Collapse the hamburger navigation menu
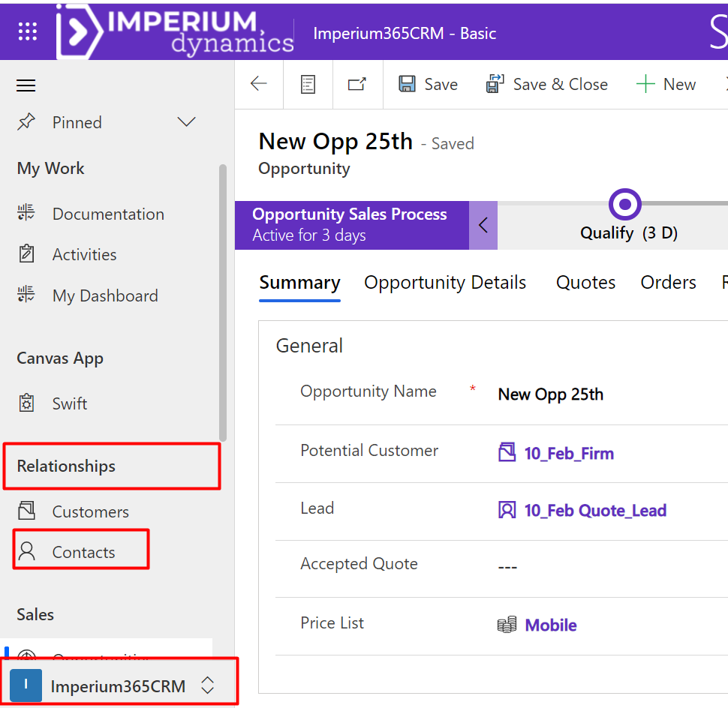This screenshot has width=728, height=708. 26,85
